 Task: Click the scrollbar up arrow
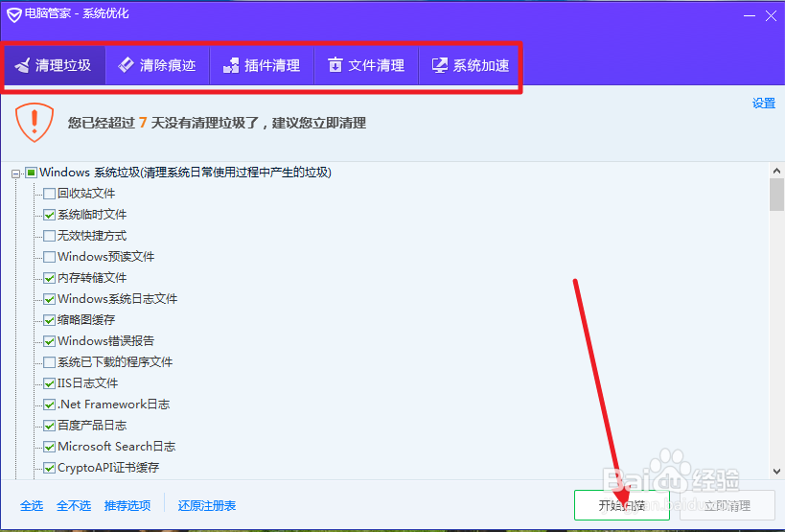(776, 171)
